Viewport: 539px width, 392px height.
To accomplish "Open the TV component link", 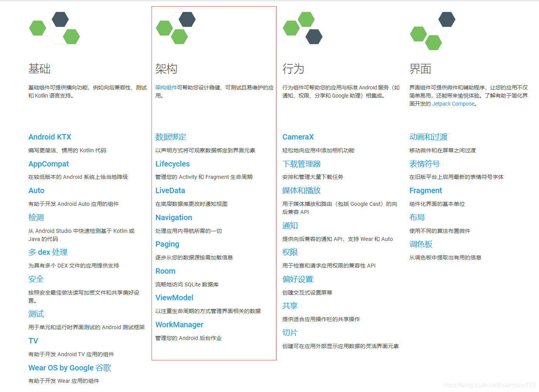I will coord(33,341).
